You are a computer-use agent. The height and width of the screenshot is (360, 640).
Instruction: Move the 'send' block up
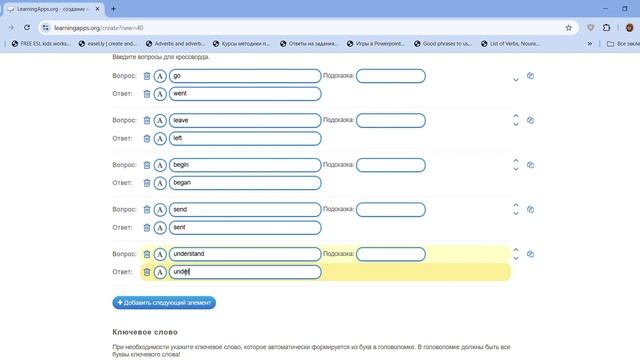(516, 205)
